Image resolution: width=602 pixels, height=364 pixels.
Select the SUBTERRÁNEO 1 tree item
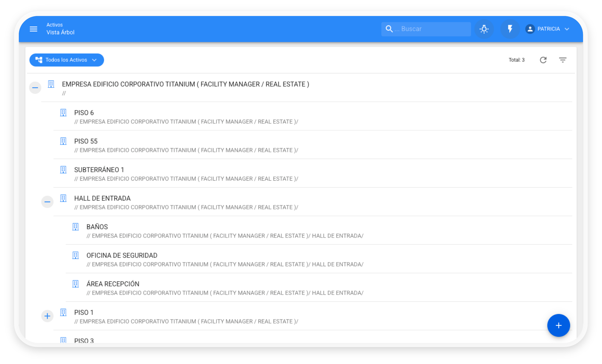99,170
